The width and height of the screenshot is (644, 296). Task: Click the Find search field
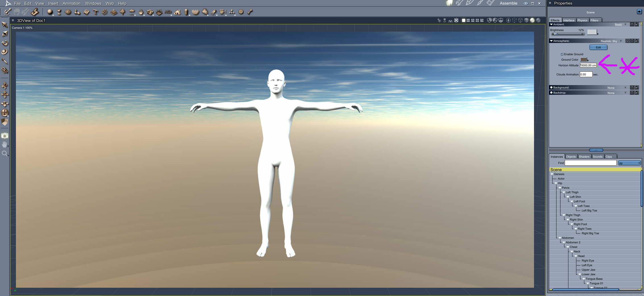(590, 163)
